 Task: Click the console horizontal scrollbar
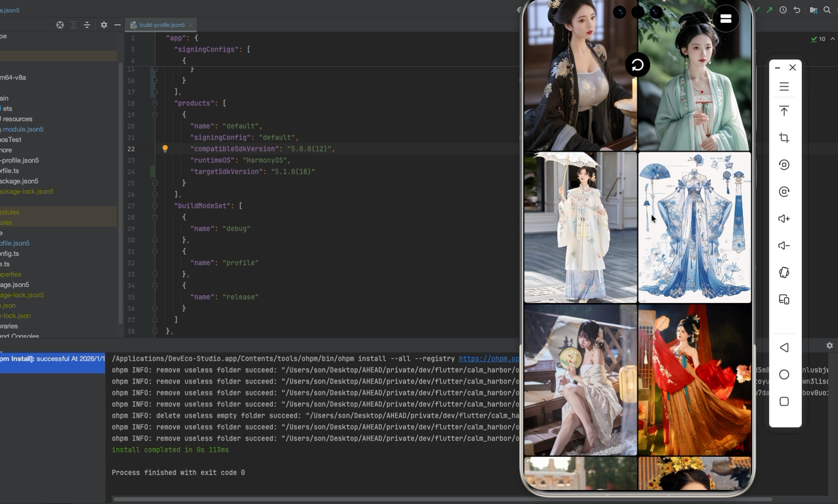pyautogui.click(x=443, y=499)
